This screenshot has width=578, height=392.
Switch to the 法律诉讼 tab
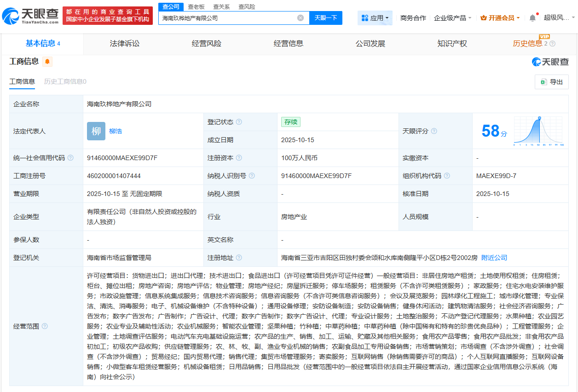coord(122,44)
